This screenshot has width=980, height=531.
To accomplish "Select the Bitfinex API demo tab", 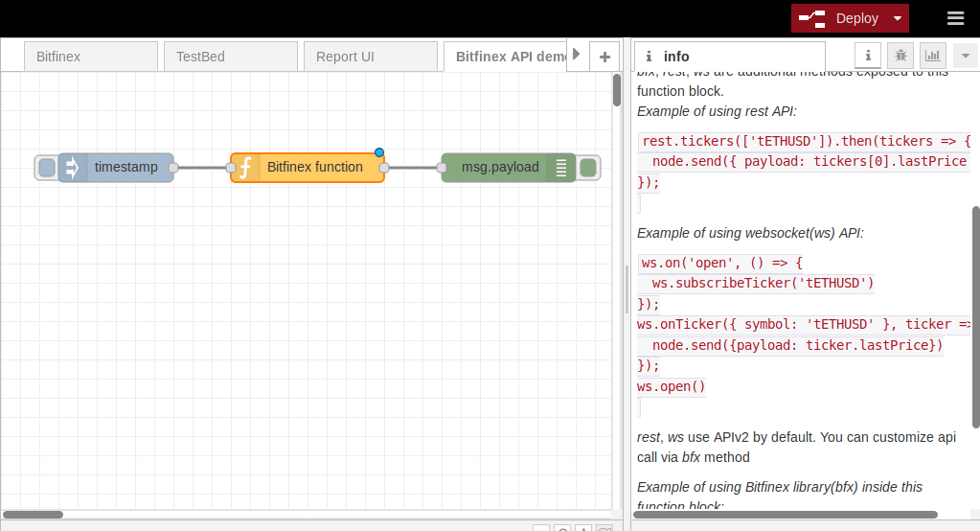I will (x=505, y=57).
